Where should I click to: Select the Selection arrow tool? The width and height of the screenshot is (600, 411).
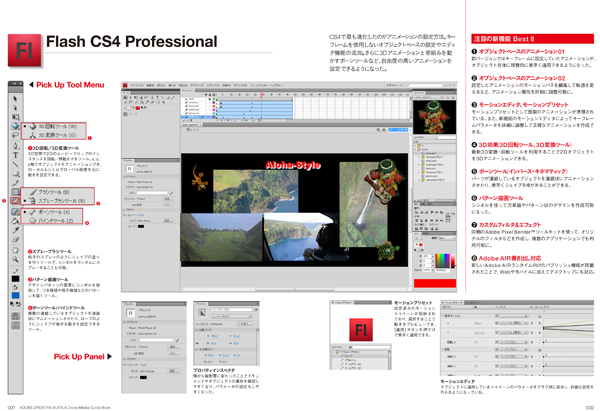15,99
